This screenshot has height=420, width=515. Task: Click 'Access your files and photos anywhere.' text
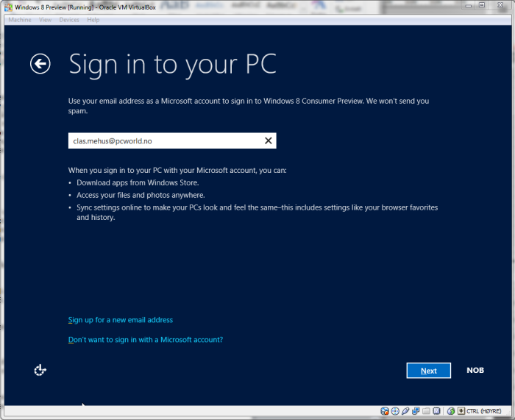(141, 195)
